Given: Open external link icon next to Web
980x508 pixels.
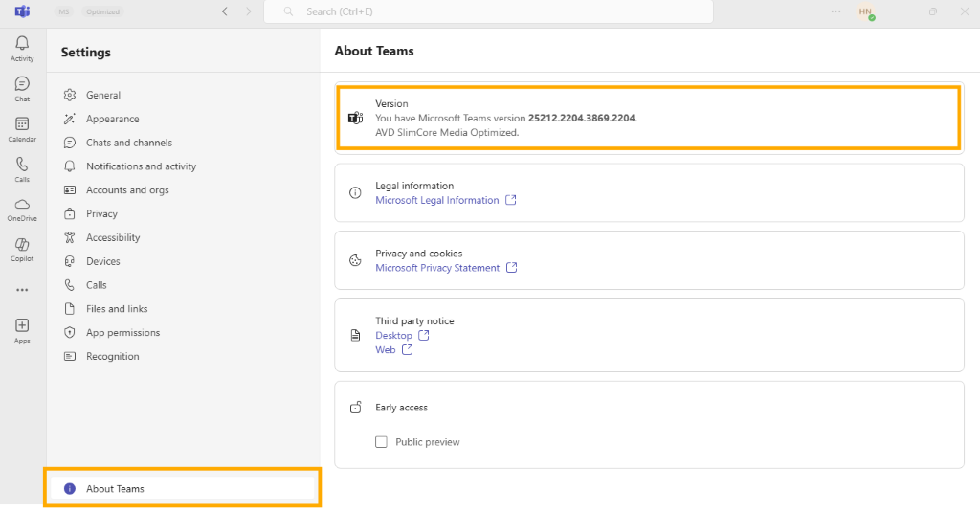Looking at the screenshot, I should (408, 350).
